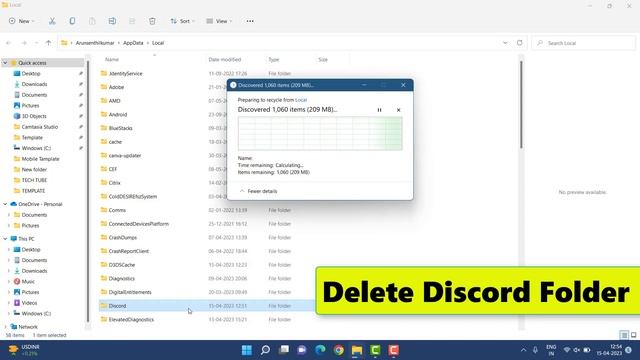The image size is (640, 360).
Task: Open the red Camtasia recorder taskbar icon
Action: click(x=393, y=350)
